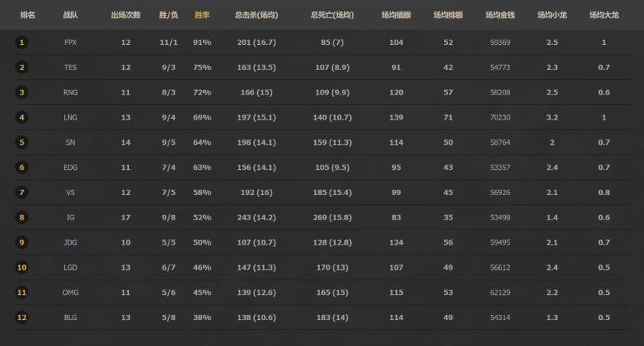The height and width of the screenshot is (346, 644).
Task: Sort by the 出场次数 column header
Action: 125,15
